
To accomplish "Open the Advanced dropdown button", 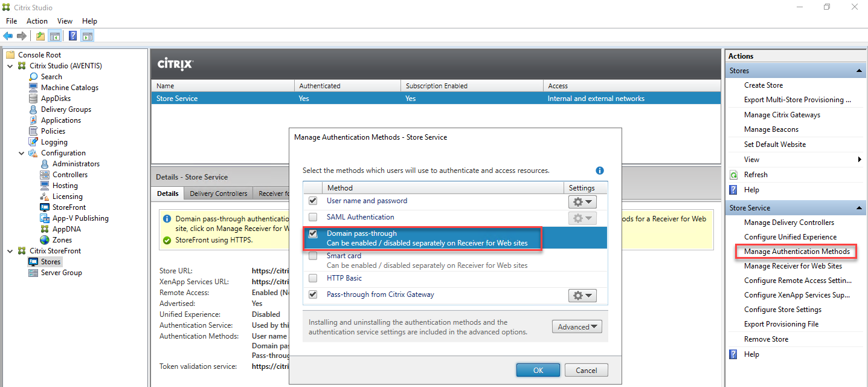I will point(577,327).
